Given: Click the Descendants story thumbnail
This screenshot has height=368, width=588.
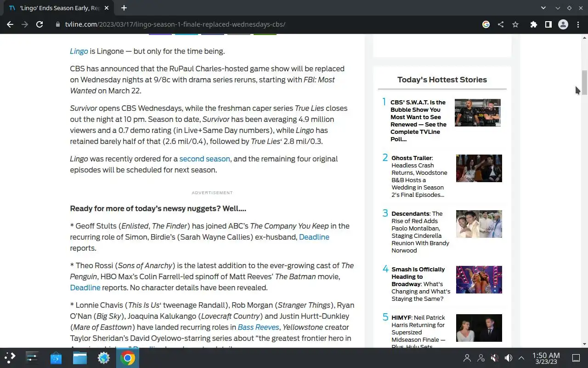Looking at the screenshot, I should 479,224.
